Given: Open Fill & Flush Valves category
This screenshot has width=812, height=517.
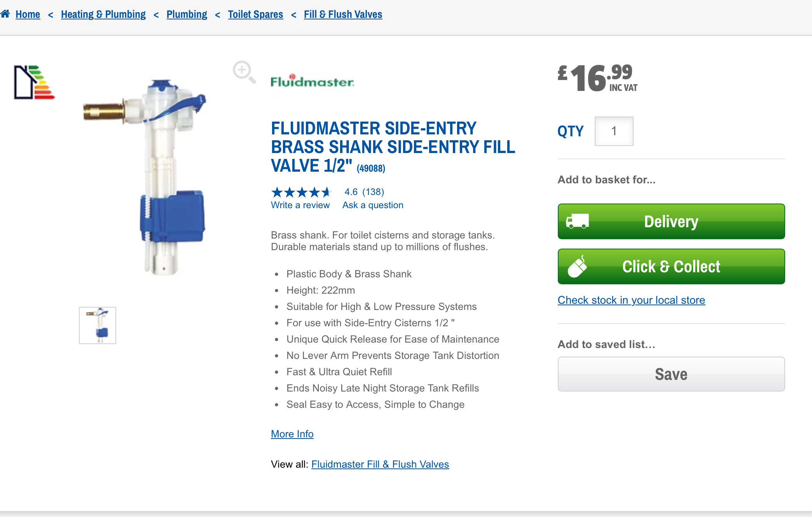Looking at the screenshot, I should pyautogui.click(x=343, y=14).
